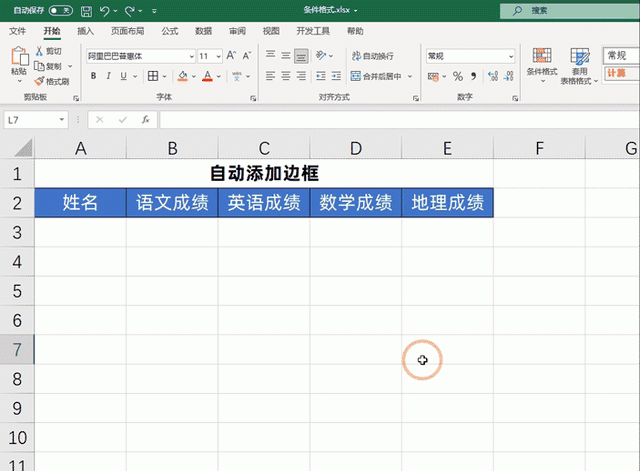Switch to the 审阅 tab

(x=237, y=31)
